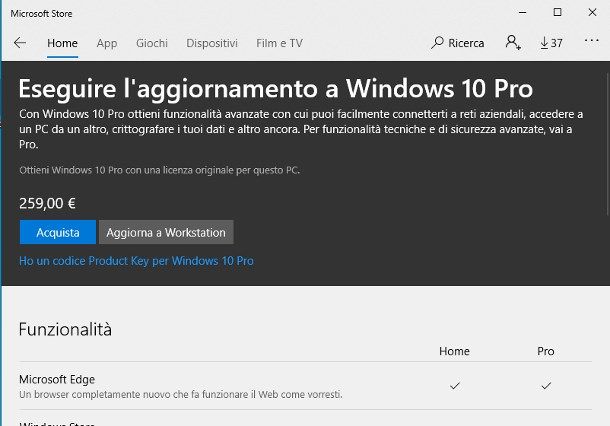610x426 pixels.
Task: Maximize the Microsoft Store window
Action: [x=558, y=12]
